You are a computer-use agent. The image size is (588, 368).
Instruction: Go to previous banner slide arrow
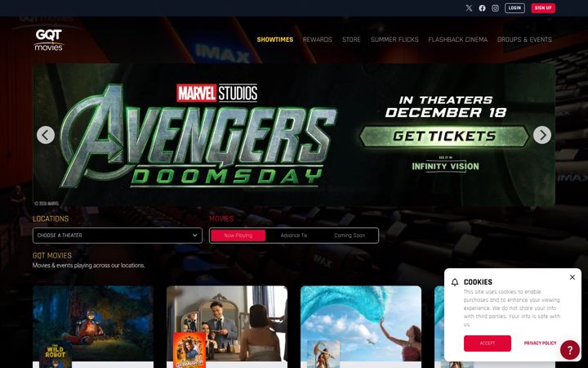pos(46,135)
